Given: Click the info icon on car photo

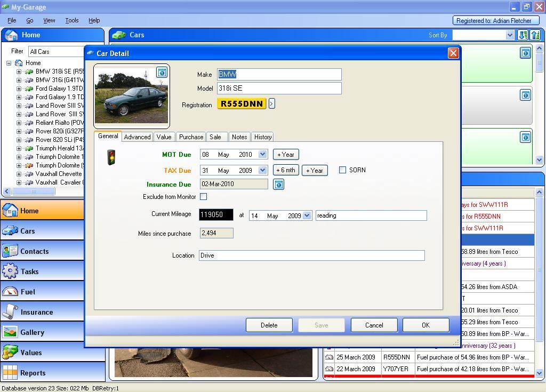Looking at the screenshot, I should (x=162, y=73).
